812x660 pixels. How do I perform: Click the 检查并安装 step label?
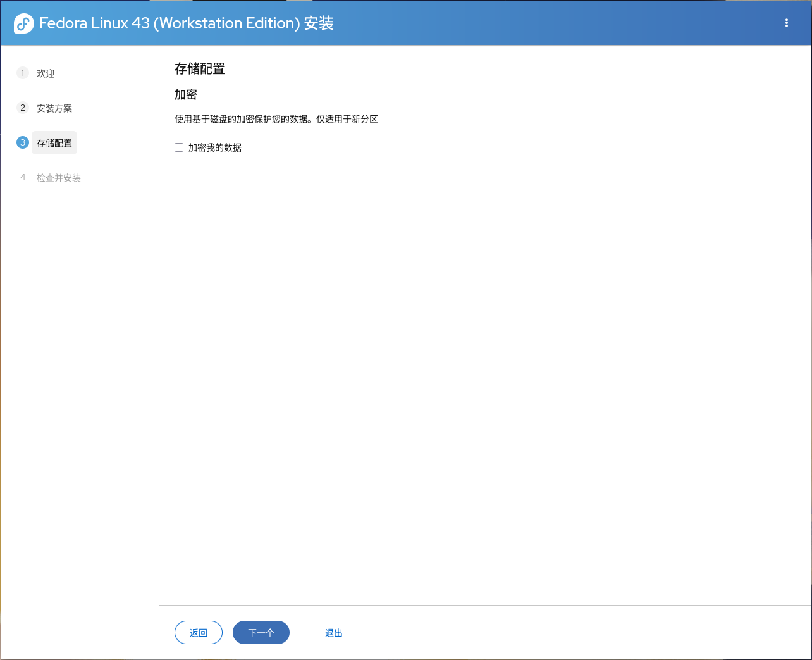pos(58,178)
